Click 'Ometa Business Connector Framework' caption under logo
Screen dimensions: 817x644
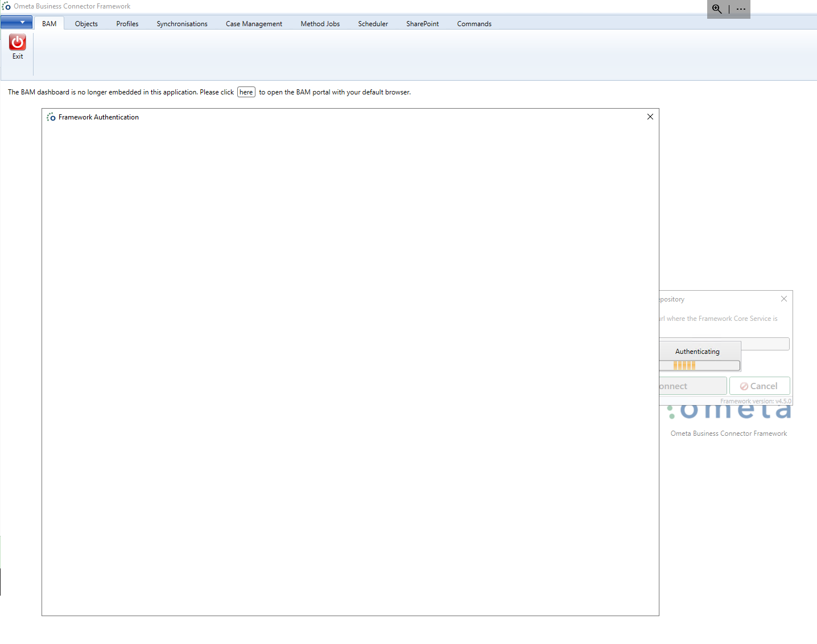pos(729,434)
